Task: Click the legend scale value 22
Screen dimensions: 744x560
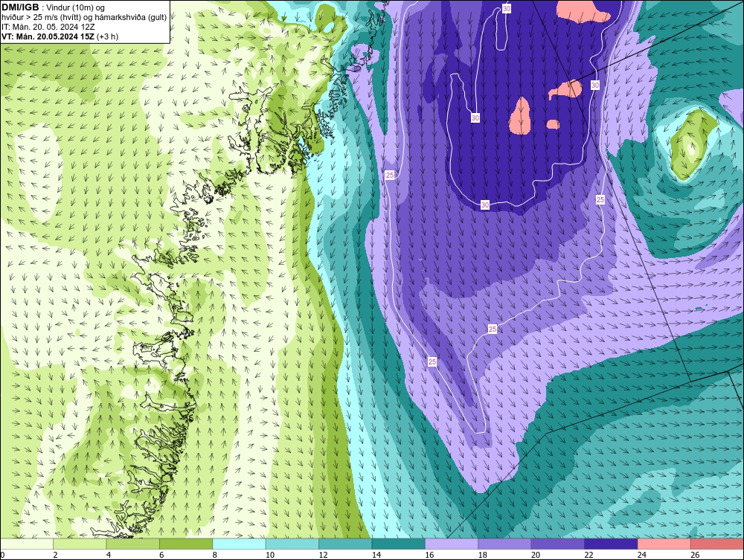Action: point(589,555)
